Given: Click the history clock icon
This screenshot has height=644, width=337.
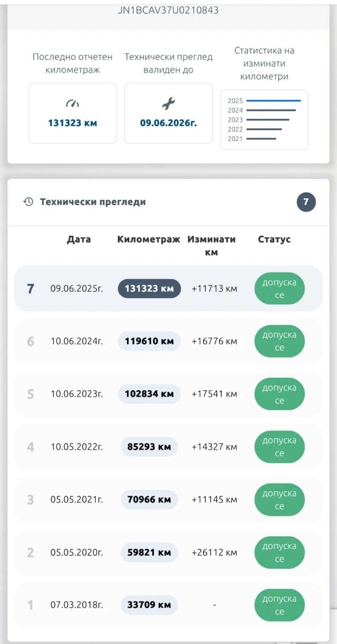Looking at the screenshot, I should pyautogui.click(x=28, y=202).
